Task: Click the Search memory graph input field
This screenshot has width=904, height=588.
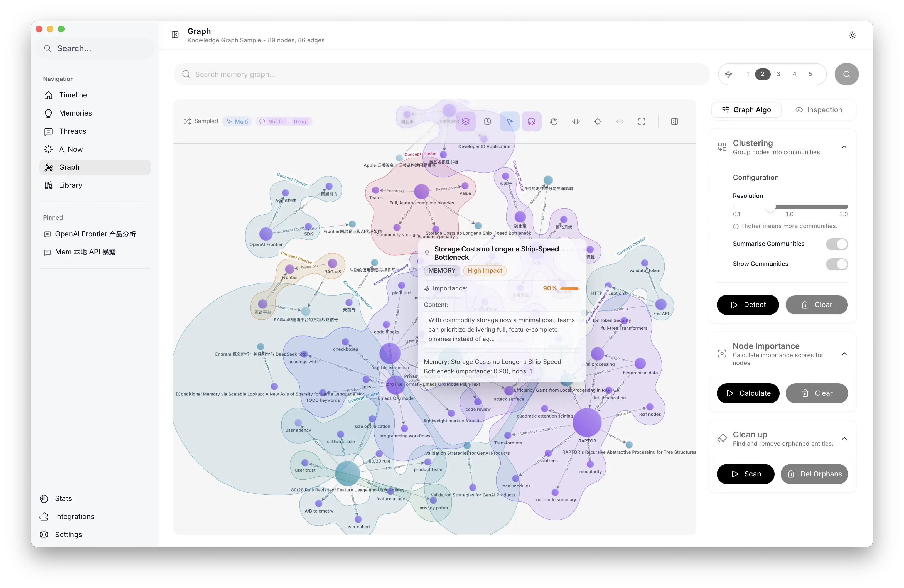Action: click(441, 74)
